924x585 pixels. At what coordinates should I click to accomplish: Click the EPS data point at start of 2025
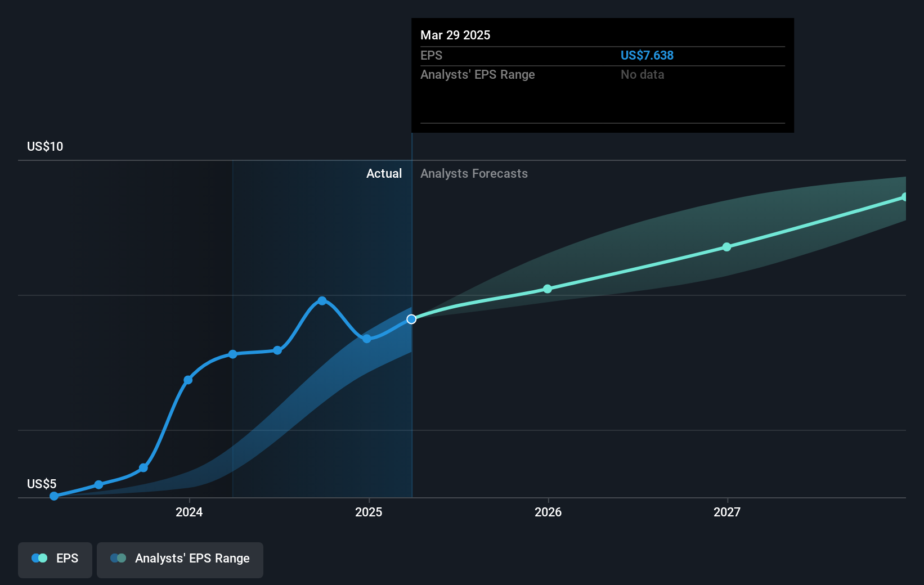pos(367,339)
